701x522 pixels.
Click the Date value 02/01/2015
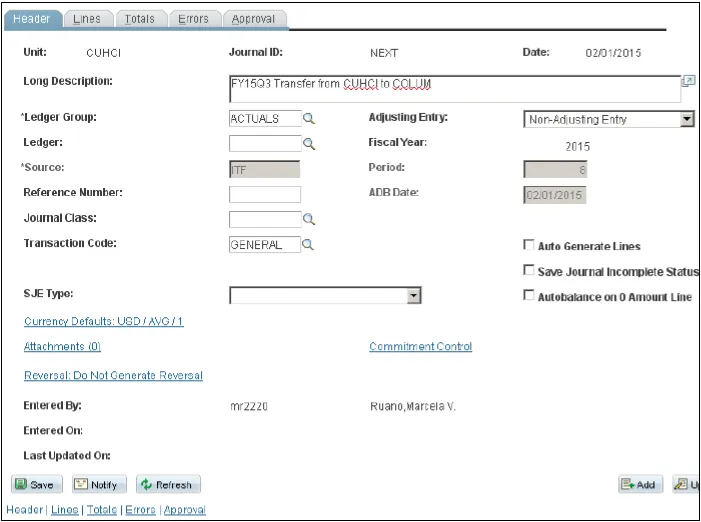pyautogui.click(x=613, y=53)
